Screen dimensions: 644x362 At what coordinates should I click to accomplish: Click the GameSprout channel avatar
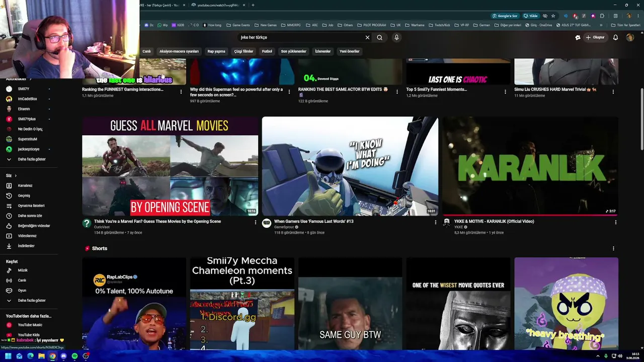(267, 223)
